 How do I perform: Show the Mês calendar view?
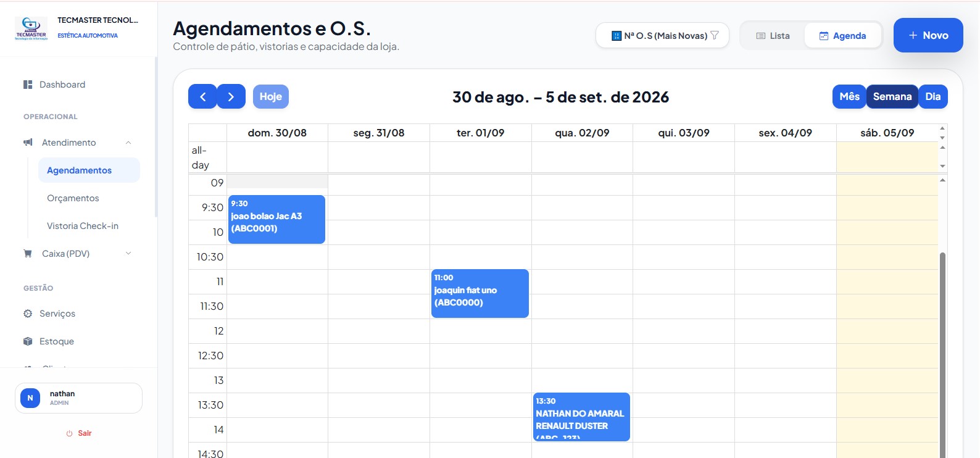(849, 96)
